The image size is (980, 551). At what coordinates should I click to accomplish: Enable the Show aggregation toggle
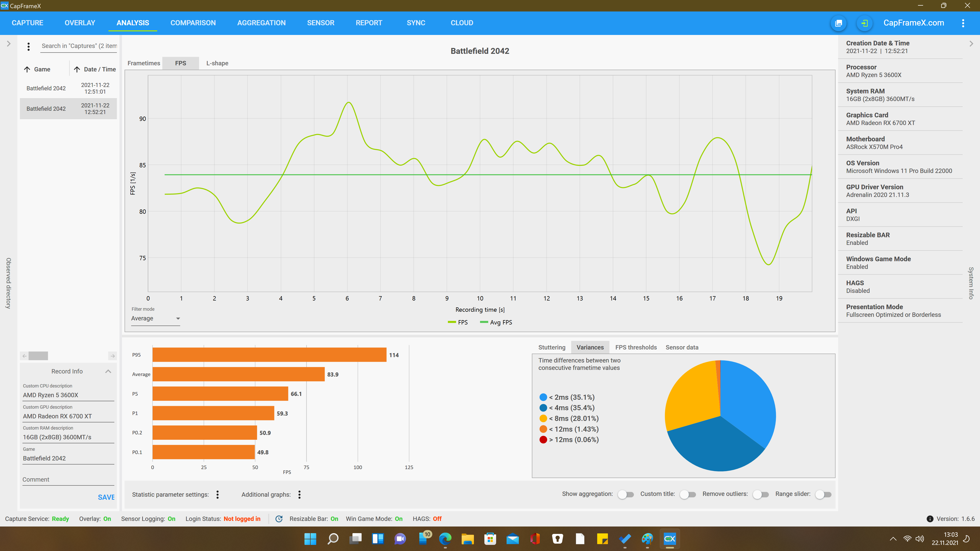[626, 494]
